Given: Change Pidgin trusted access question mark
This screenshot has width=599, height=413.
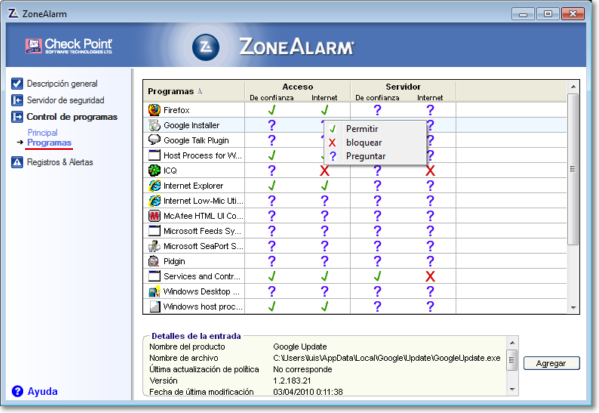Looking at the screenshot, I should (272, 261).
